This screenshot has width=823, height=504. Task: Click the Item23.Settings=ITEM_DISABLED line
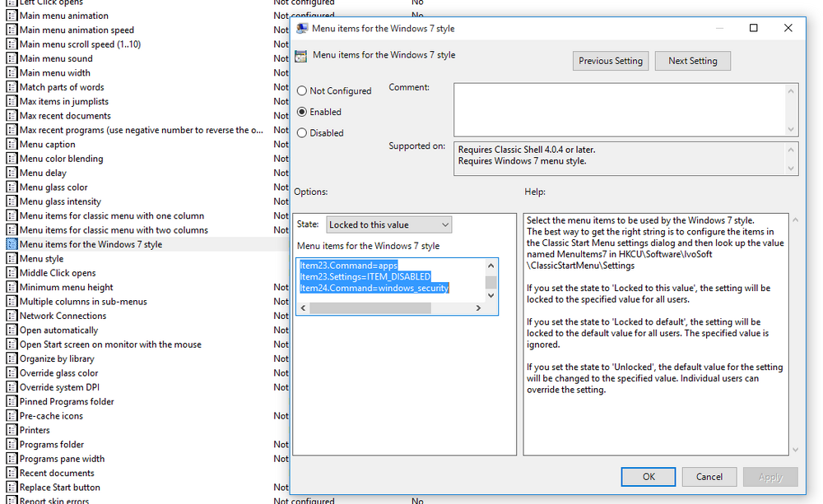365,276
